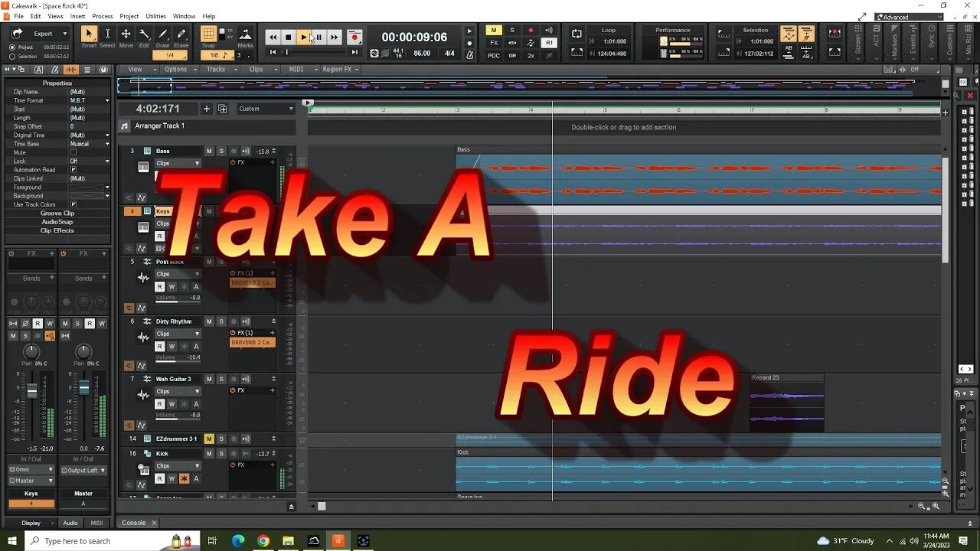Open the File menu
980x551 pixels.
pos(18,16)
